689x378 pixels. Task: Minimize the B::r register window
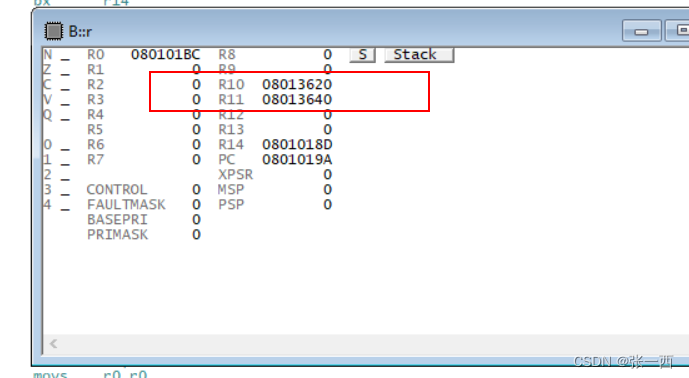tap(642, 31)
